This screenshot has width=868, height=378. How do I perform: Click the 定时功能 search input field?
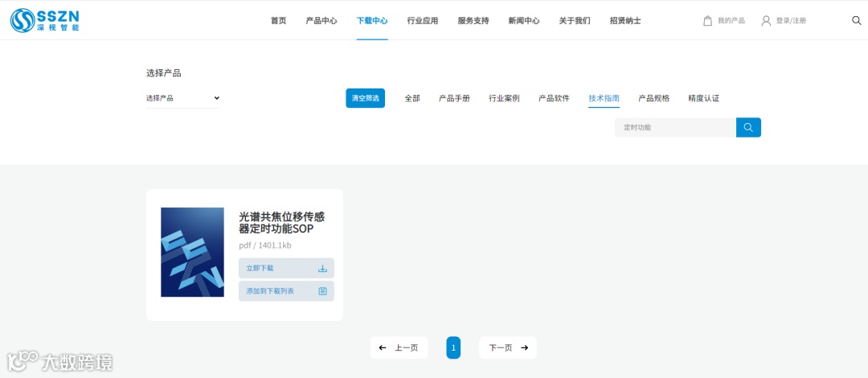coord(675,128)
